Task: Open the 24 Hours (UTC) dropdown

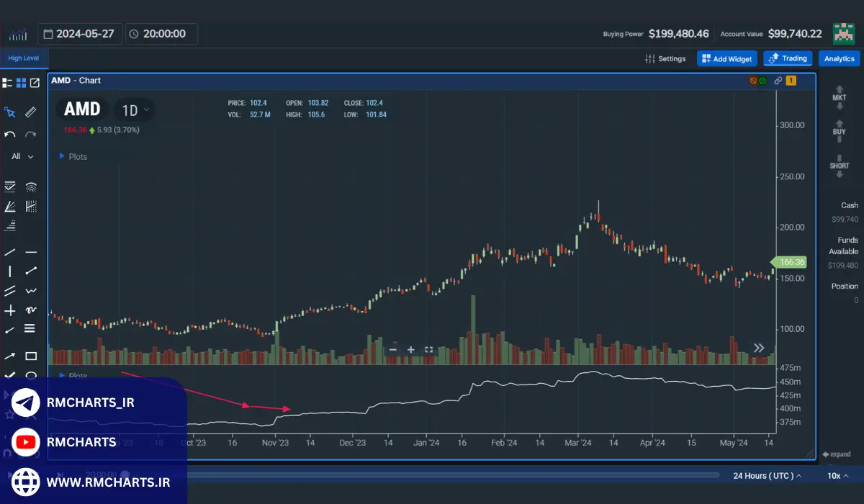Action: tap(768, 476)
